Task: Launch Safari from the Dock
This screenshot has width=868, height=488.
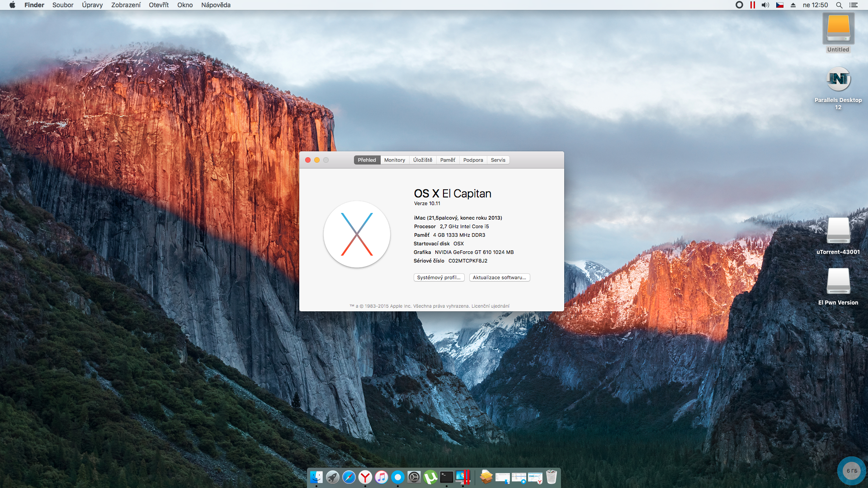Action: pyautogui.click(x=349, y=477)
